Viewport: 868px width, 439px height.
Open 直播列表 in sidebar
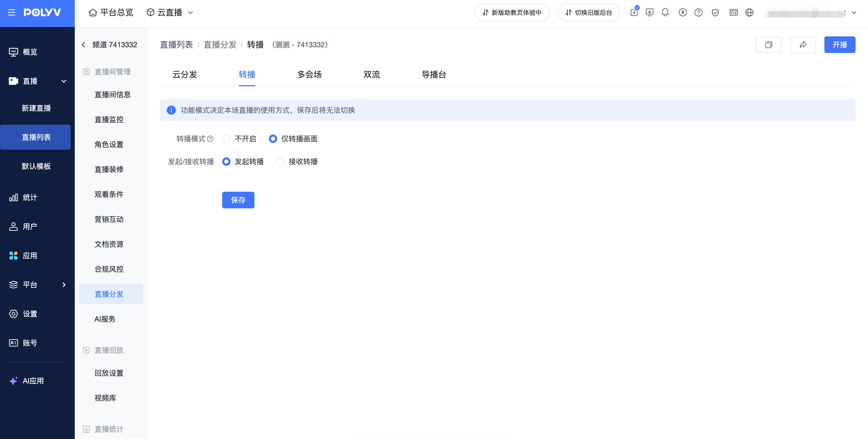[x=35, y=137]
